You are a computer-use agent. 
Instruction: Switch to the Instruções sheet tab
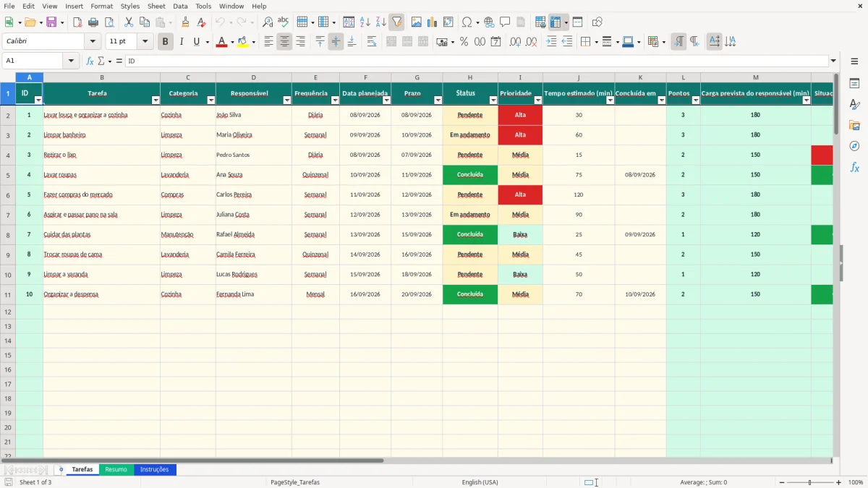coord(154,470)
